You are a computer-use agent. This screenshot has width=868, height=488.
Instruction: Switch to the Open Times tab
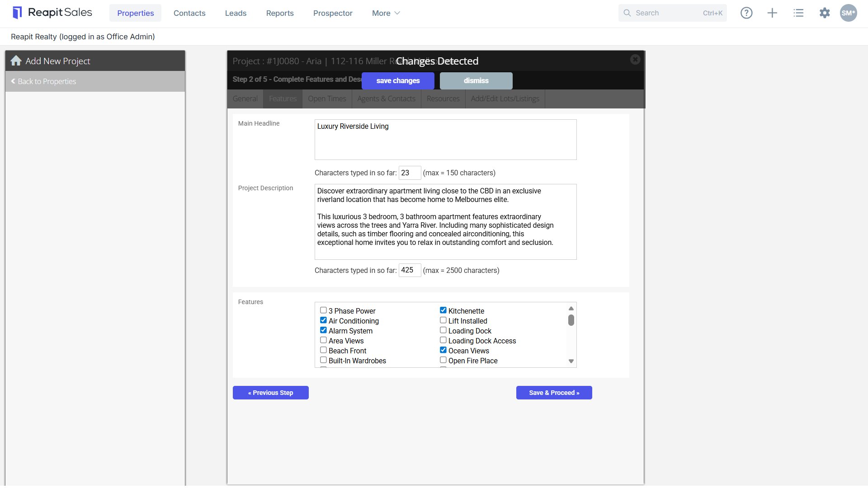coord(327,99)
